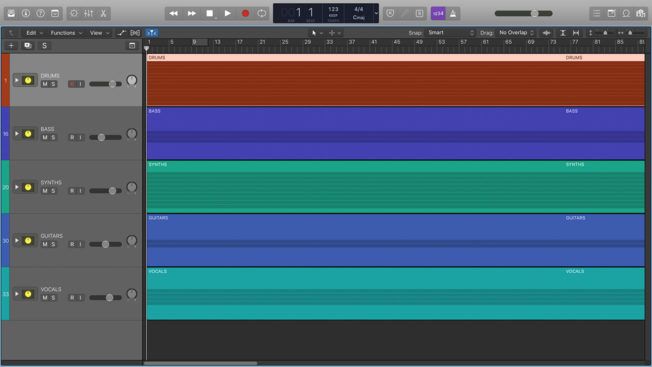Mute the SYNTHS track
Viewport: 652px width, 367px height.
tap(45, 191)
